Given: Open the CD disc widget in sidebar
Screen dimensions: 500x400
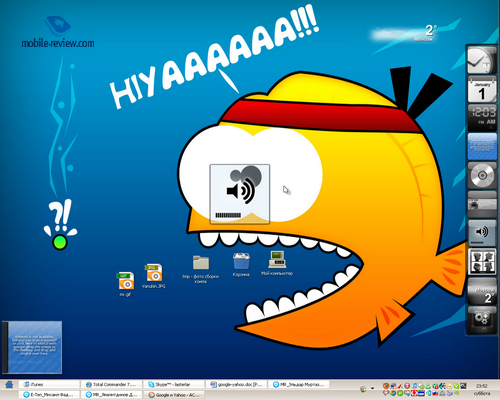Looking at the screenshot, I should [482, 175].
